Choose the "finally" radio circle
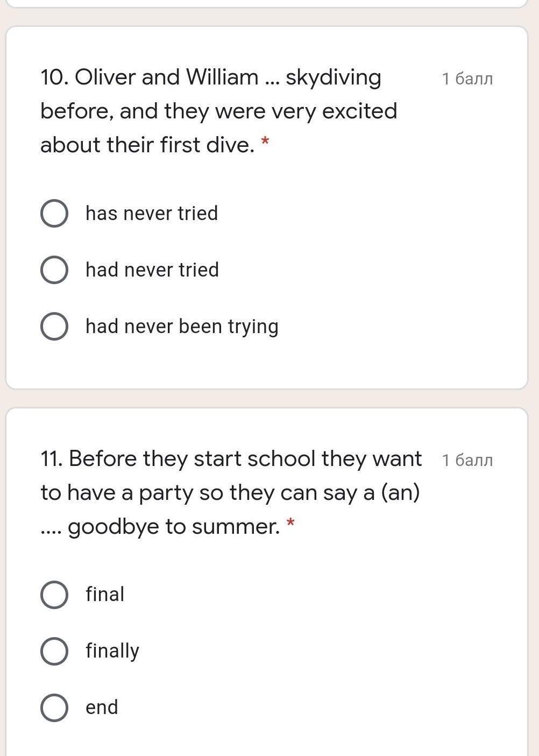Image resolution: width=539 pixels, height=756 pixels. pos(54,651)
